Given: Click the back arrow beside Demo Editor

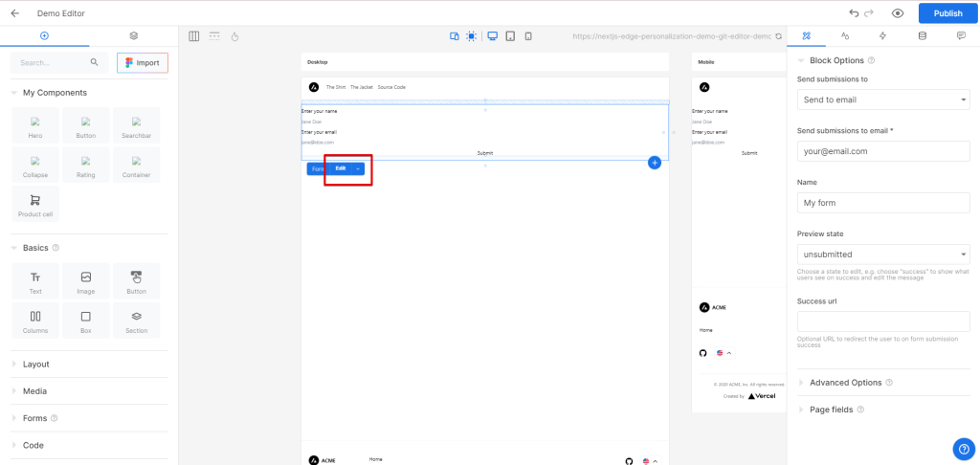Looking at the screenshot, I should tap(14, 13).
